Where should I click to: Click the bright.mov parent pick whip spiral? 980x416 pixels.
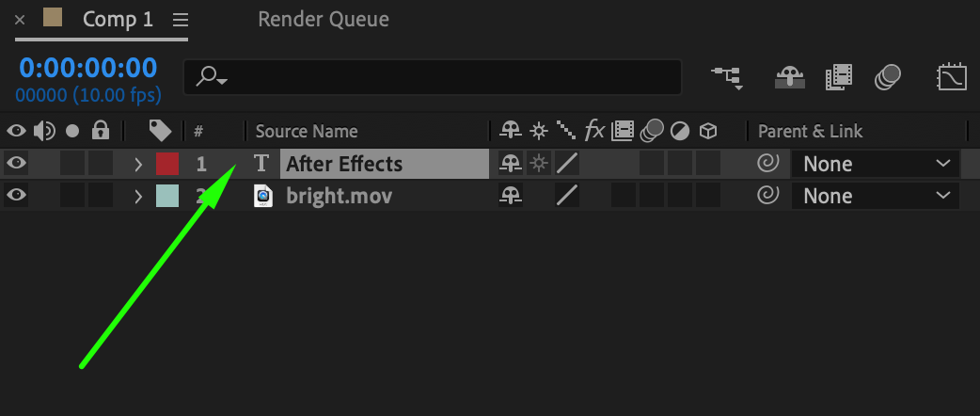[767, 196]
